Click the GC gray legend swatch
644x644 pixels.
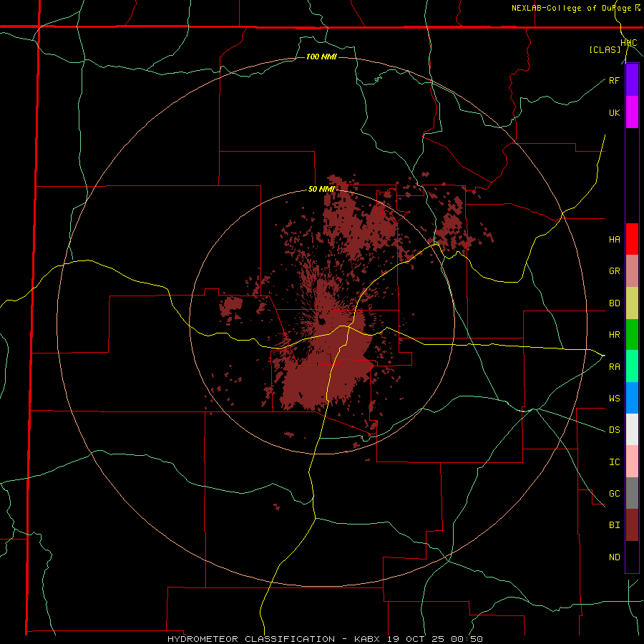(x=632, y=493)
